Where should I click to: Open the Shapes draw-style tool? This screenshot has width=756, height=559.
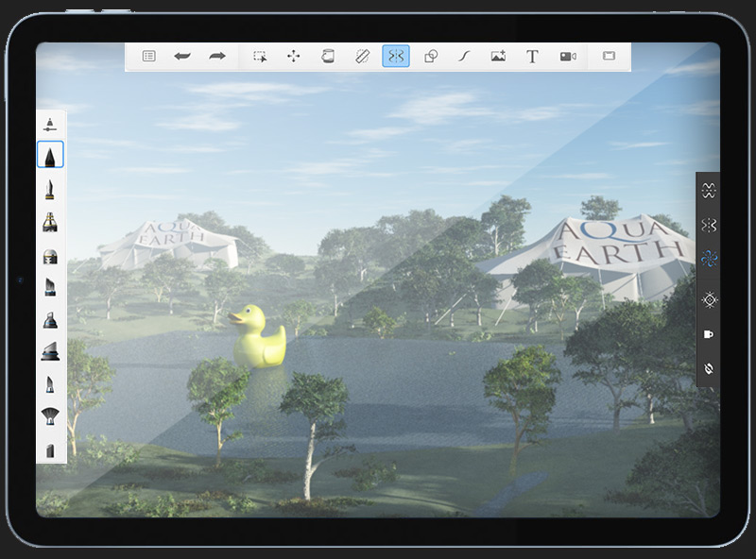point(430,57)
